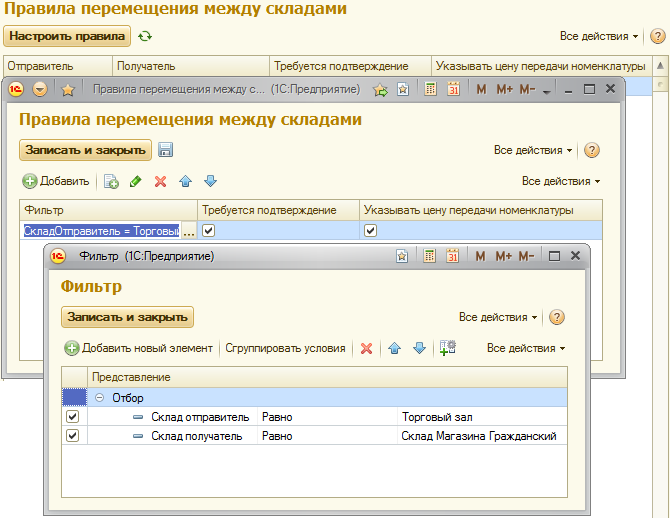Delete the rule with red cross icon
This screenshot has height=518, width=670.
(161, 181)
